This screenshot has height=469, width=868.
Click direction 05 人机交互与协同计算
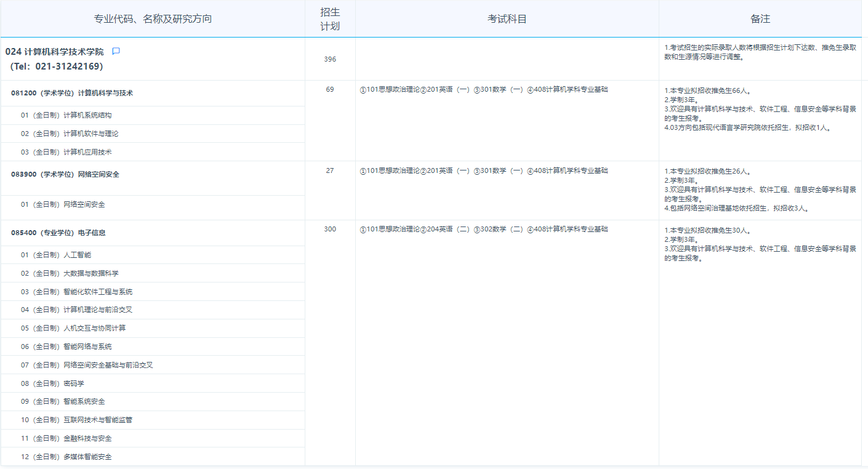coord(73,328)
